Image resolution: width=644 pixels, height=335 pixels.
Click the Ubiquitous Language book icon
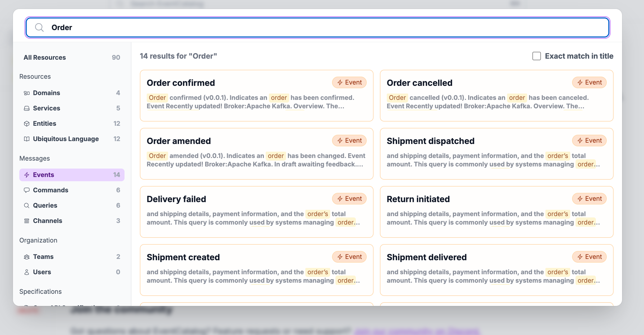[x=27, y=139]
